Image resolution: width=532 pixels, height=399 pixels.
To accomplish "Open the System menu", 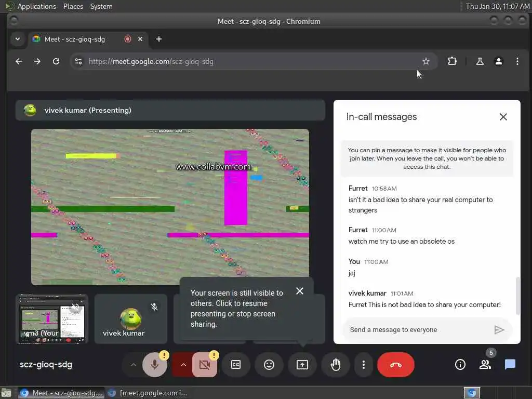I will click(101, 6).
